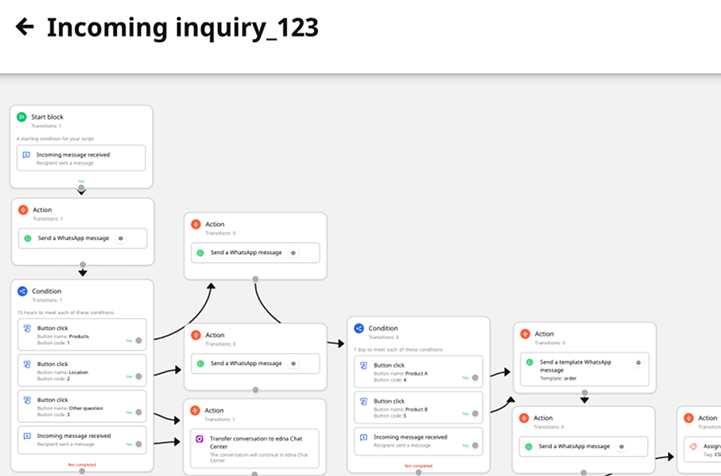Click the Yes connector dot on Other question row
The height and width of the screenshot is (476, 721).
click(139, 413)
